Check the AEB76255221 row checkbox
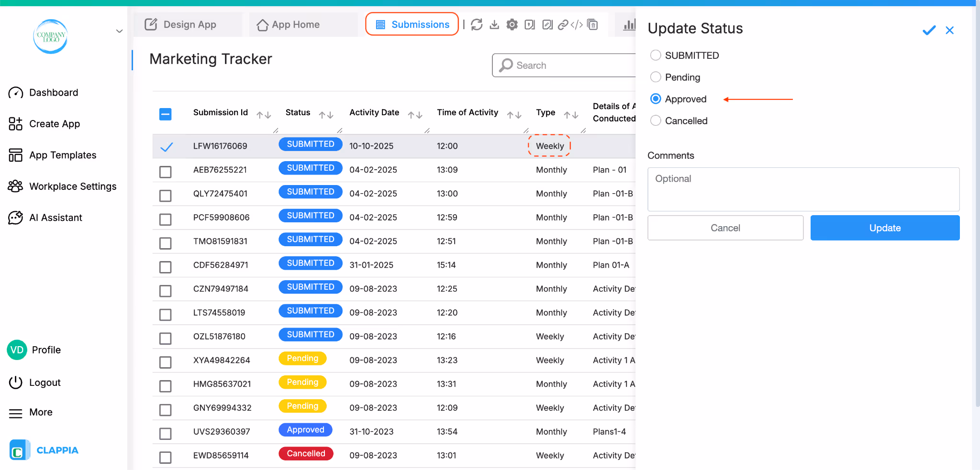The image size is (980, 470). pos(166,172)
